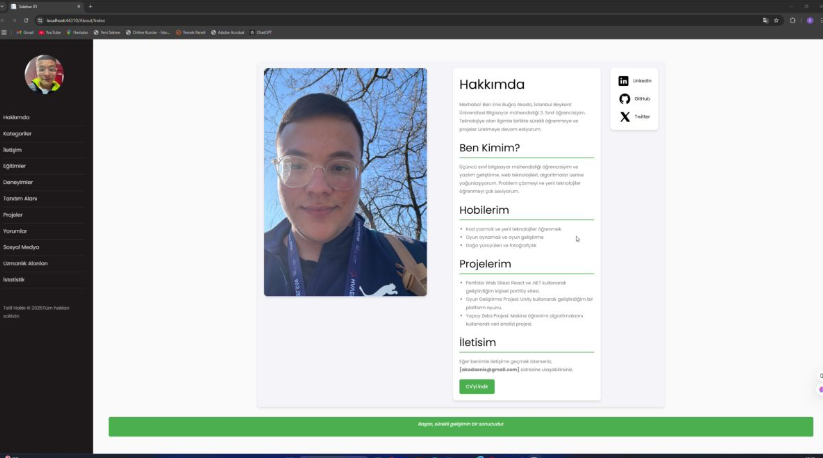Open the site information icon in the address bar
This screenshot has width=823, height=458.
40,20
